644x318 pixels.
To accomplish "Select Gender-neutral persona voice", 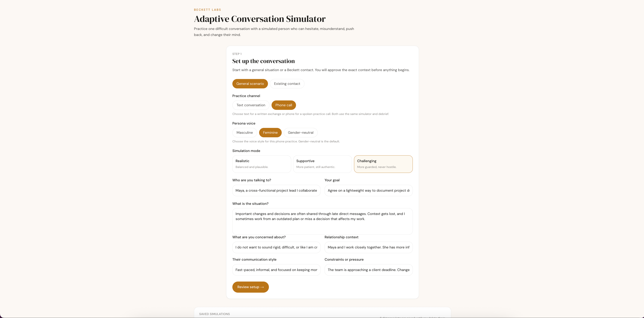I will [301, 133].
